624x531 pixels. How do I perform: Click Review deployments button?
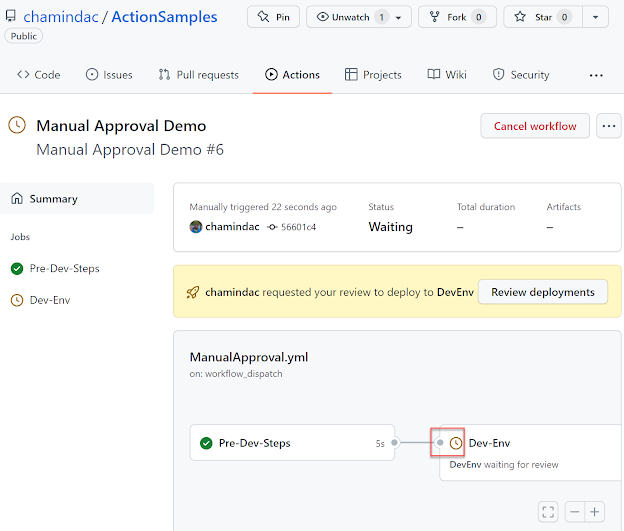pyautogui.click(x=543, y=292)
